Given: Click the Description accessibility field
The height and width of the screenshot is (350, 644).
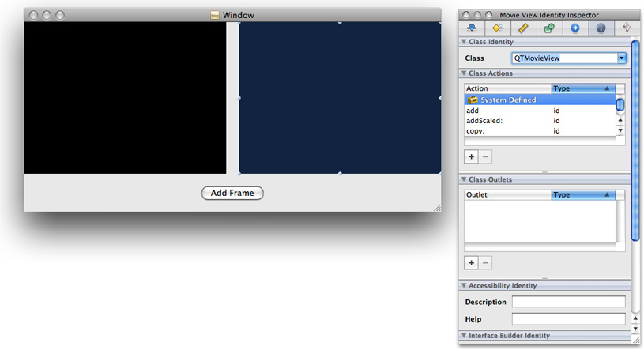Looking at the screenshot, I should coord(568,302).
